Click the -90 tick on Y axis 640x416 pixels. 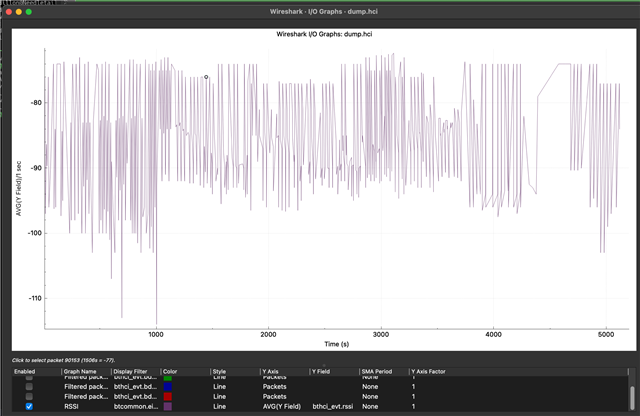click(36, 168)
